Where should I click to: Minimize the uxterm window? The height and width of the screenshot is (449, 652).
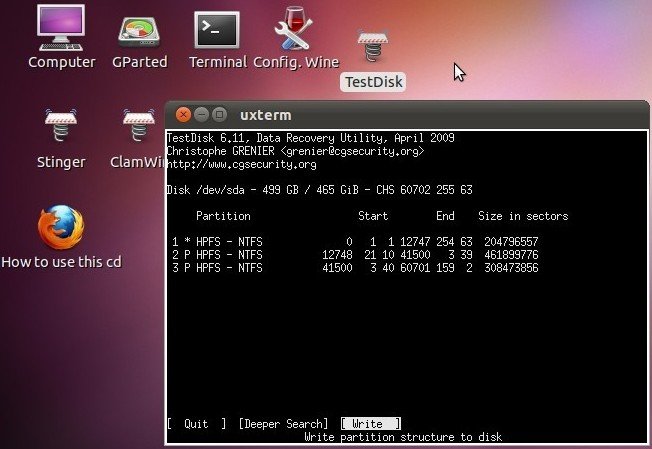point(201,114)
